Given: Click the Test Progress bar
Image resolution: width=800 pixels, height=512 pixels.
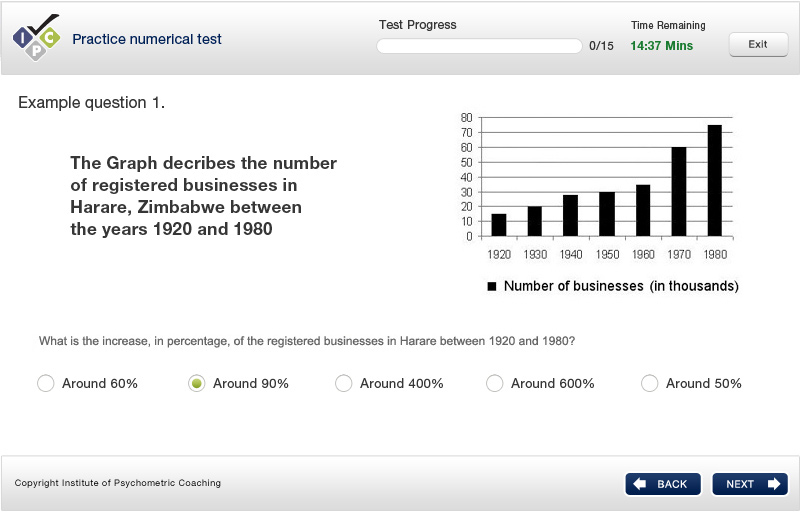Looking at the screenshot, I should [479, 46].
